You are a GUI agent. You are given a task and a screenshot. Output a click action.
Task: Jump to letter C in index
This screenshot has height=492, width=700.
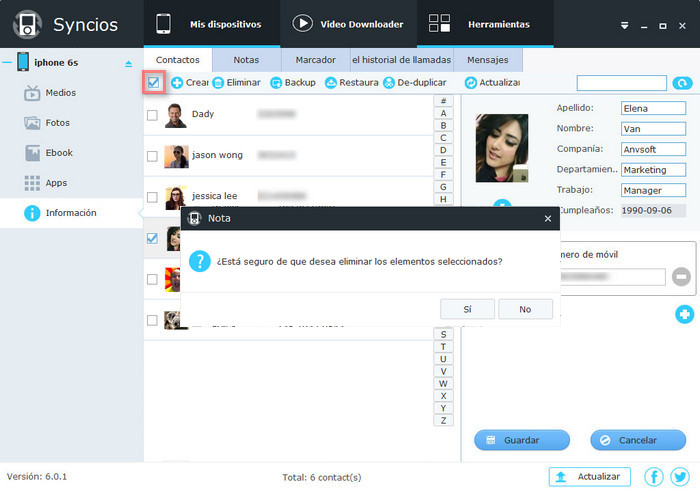[x=443, y=138]
